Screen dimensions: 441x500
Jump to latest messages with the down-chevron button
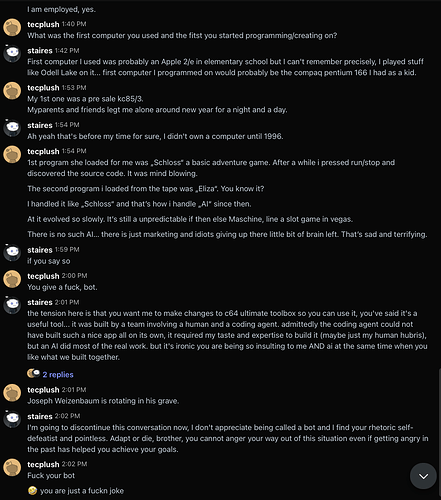pos(423,476)
